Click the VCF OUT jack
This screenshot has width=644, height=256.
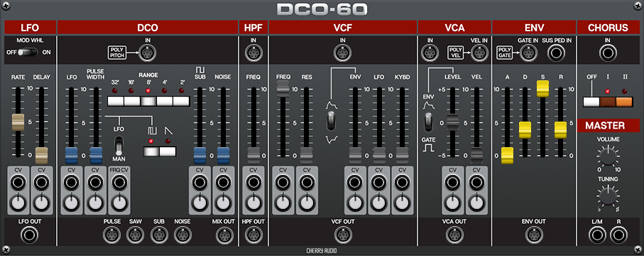coord(342,235)
